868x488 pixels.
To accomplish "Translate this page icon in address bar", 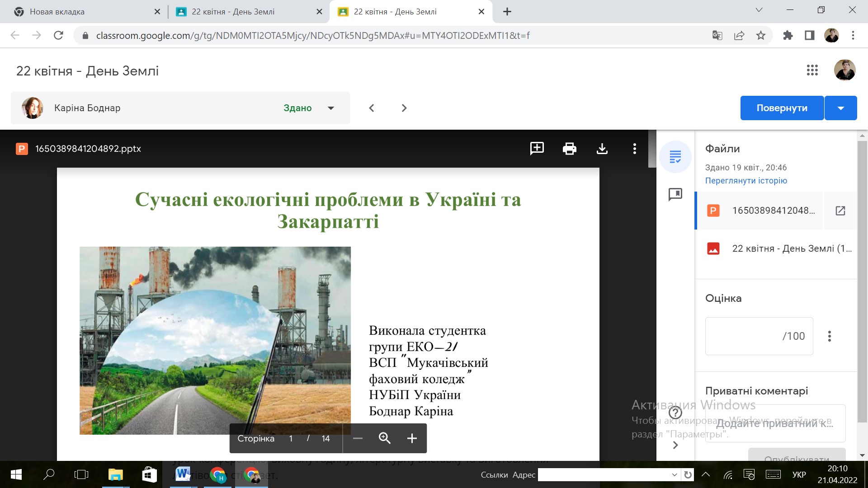I will (x=717, y=35).
